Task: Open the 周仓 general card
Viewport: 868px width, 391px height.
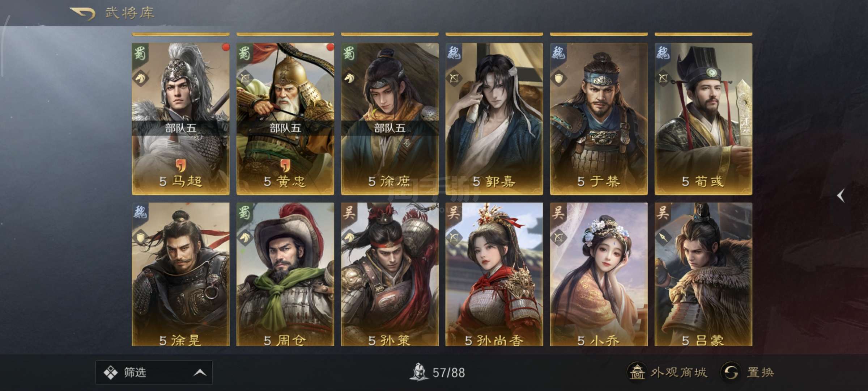Action: (285, 274)
